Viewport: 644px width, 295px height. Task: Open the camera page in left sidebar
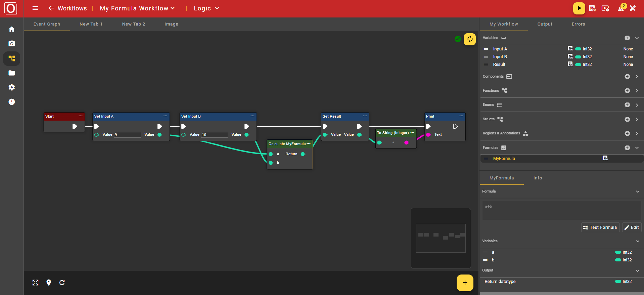coord(12,44)
